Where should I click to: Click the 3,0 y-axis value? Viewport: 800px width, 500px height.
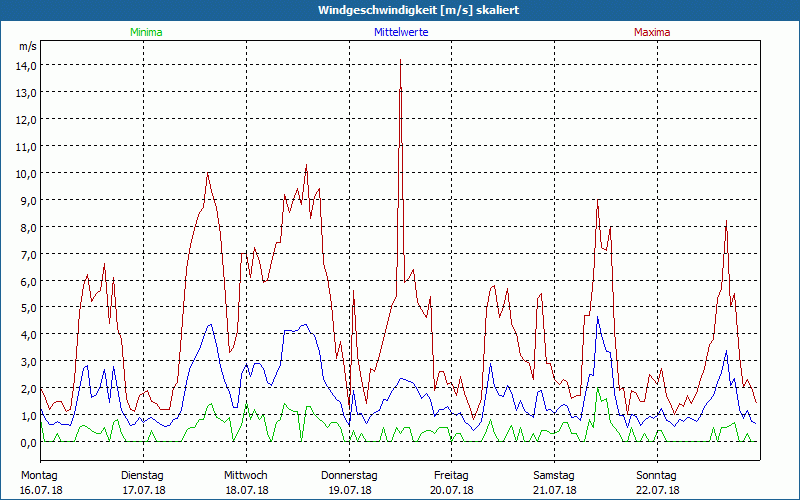(x=29, y=362)
